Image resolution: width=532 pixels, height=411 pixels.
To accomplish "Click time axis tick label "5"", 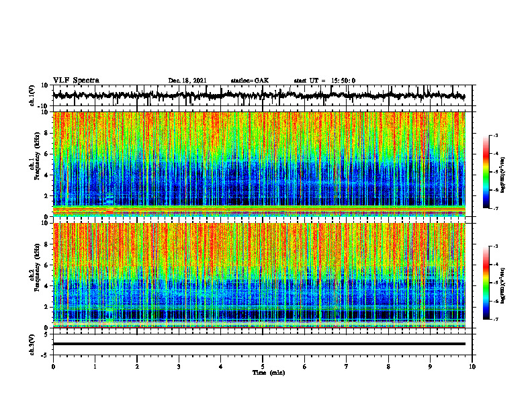I will 263,367.
